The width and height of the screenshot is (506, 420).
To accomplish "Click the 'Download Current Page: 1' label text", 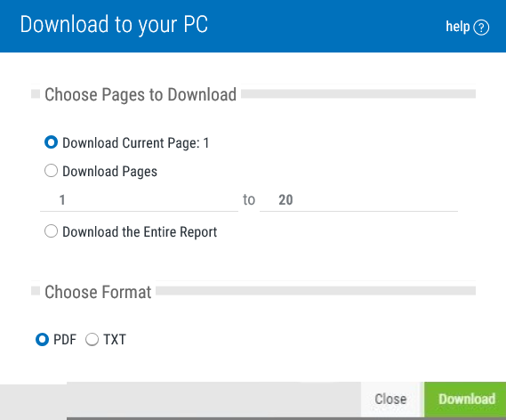I will click(135, 143).
